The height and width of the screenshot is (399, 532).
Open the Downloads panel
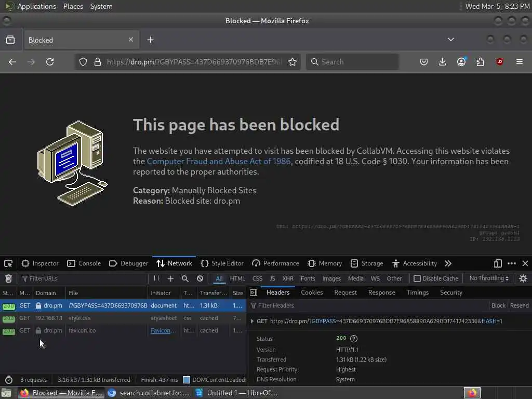(443, 62)
